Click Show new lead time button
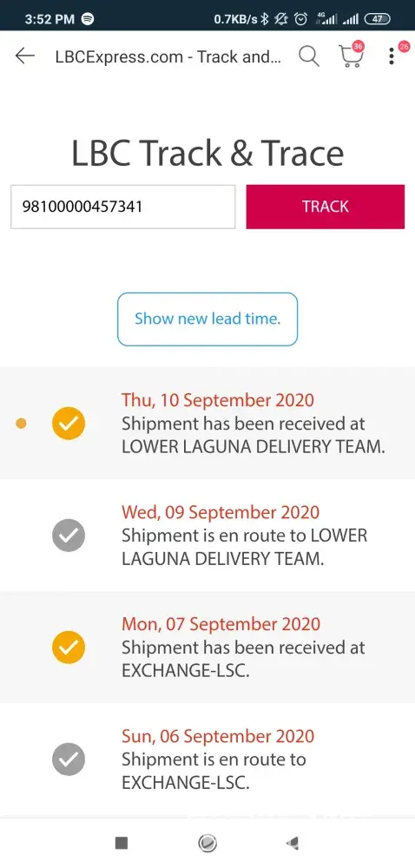 point(207,319)
